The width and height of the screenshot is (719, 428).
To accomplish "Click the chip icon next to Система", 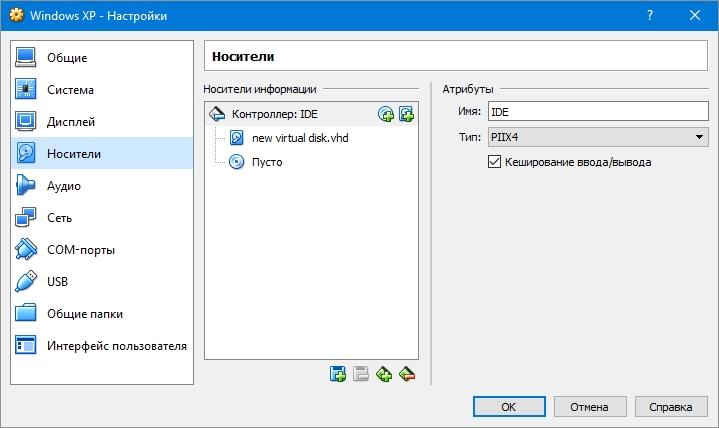I will [x=25, y=89].
